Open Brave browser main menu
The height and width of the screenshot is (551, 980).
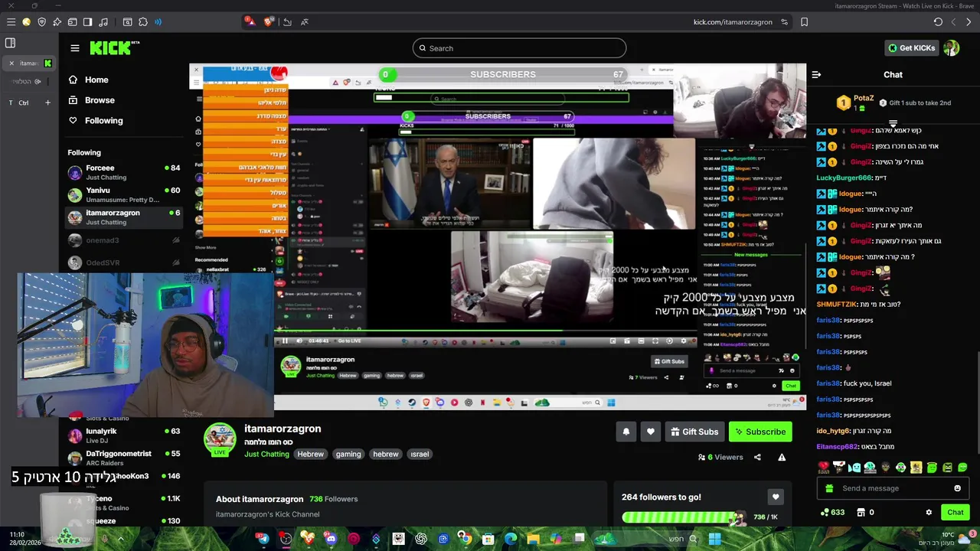click(x=11, y=22)
